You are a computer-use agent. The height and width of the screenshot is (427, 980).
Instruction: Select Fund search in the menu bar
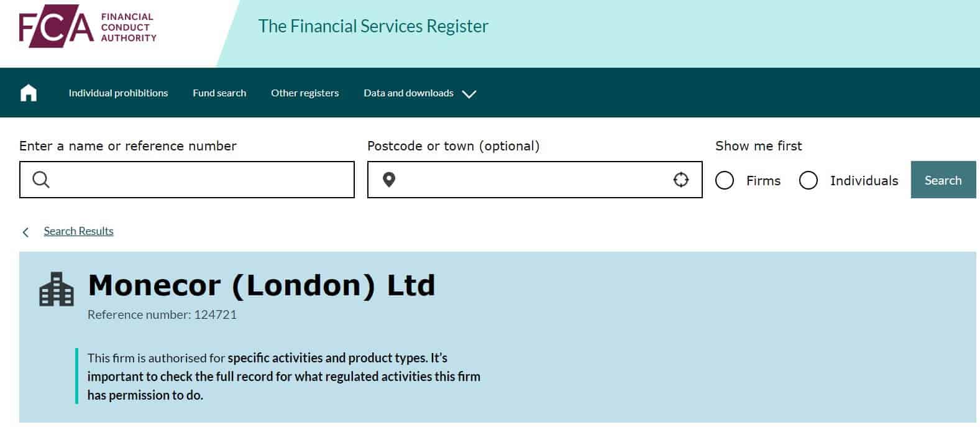pyautogui.click(x=219, y=93)
